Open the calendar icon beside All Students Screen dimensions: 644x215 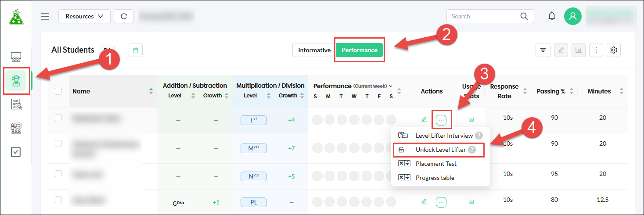(136, 50)
